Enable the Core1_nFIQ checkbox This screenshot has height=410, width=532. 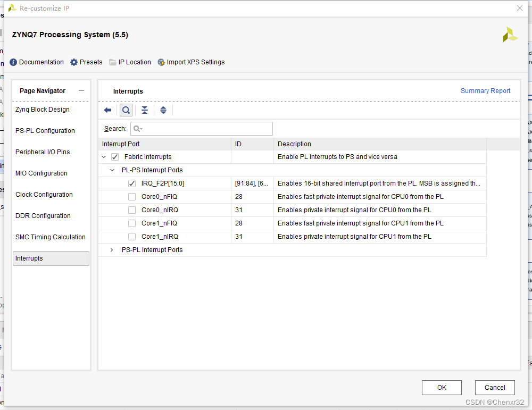(x=132, y=223)
